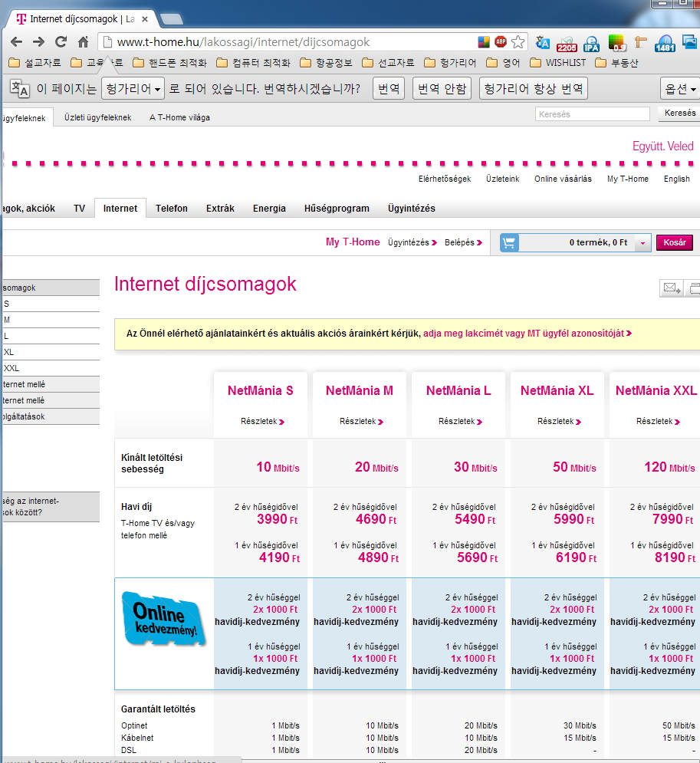Open the mail extension showing 2205

click(567, 44)
